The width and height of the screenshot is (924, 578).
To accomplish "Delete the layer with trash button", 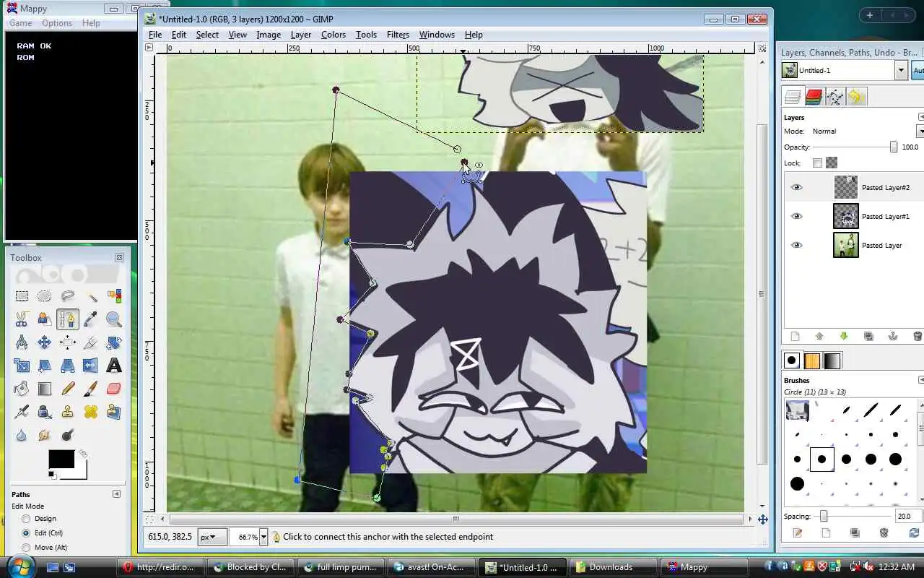I will point(918,336).
